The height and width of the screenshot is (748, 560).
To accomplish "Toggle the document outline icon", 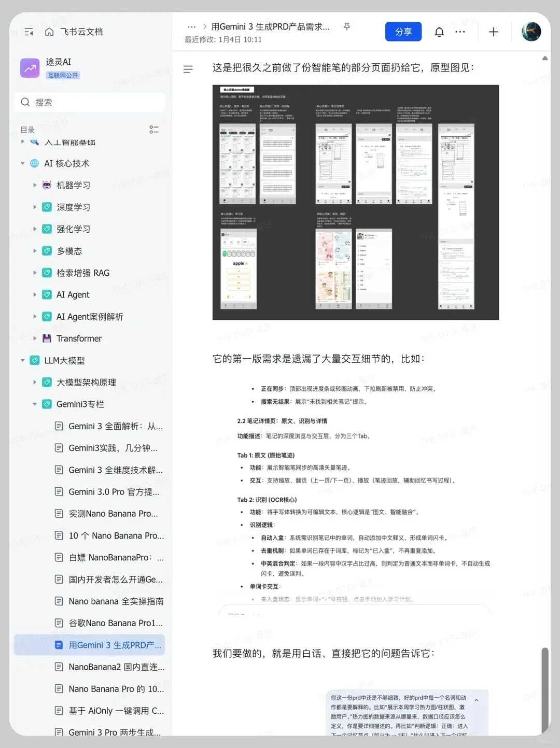I will (188, 69).
